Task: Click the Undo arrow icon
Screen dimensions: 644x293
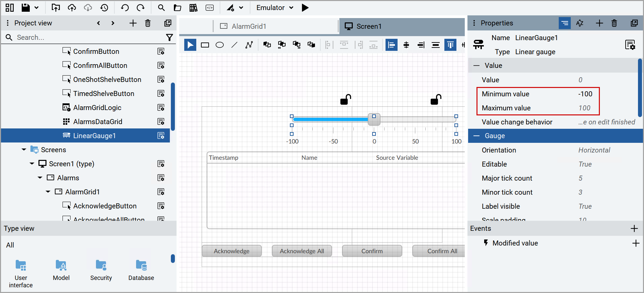Action: tap(125, 8)
